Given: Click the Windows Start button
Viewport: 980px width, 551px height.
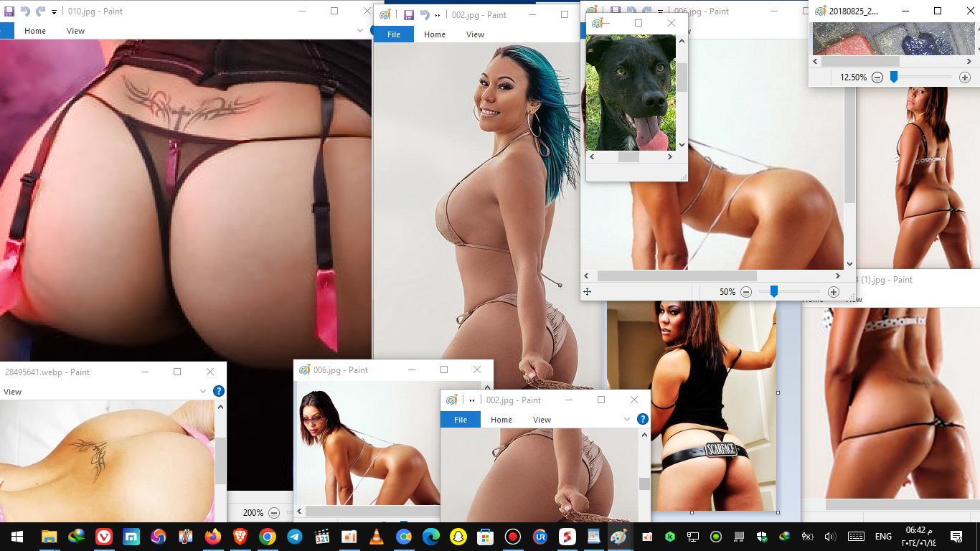Looking at the screenshot, I should tap(17, 537).
